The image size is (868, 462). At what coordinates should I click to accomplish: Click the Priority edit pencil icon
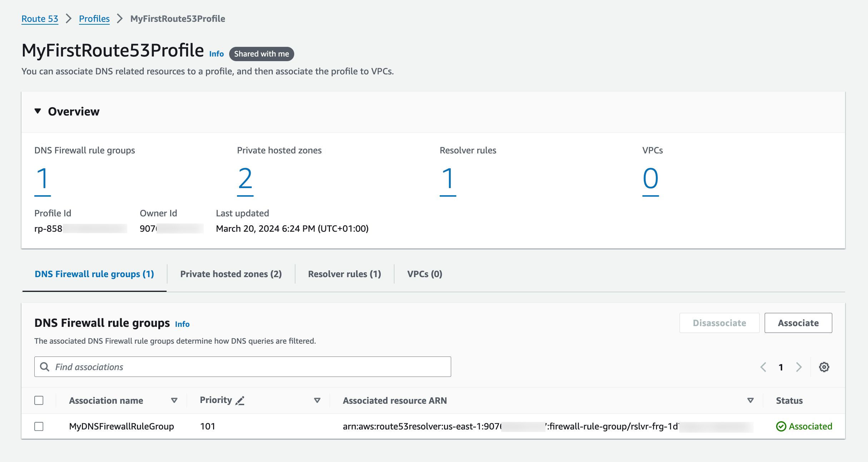click(x=240, y=400)
